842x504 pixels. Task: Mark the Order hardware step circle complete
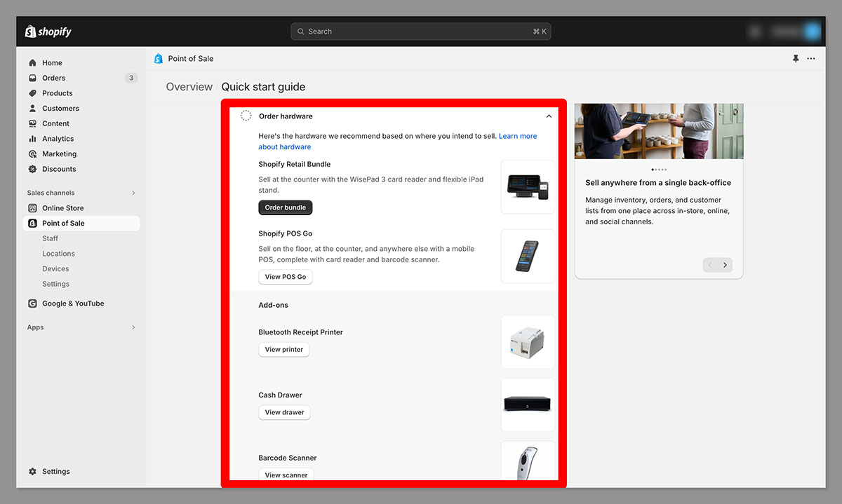pos(246,116)
